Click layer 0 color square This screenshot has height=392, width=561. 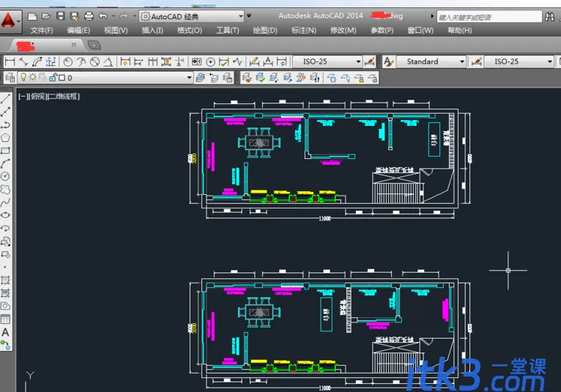coord(62,78)
